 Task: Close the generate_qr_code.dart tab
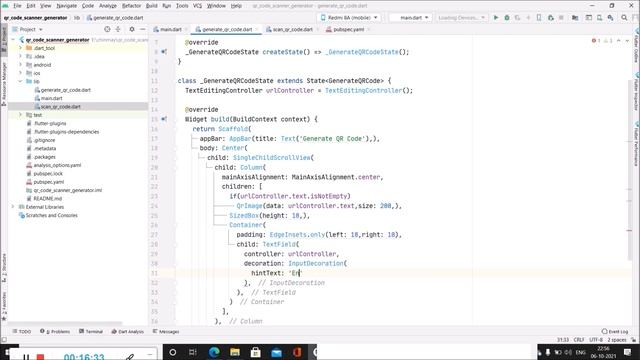coord(257,29)
